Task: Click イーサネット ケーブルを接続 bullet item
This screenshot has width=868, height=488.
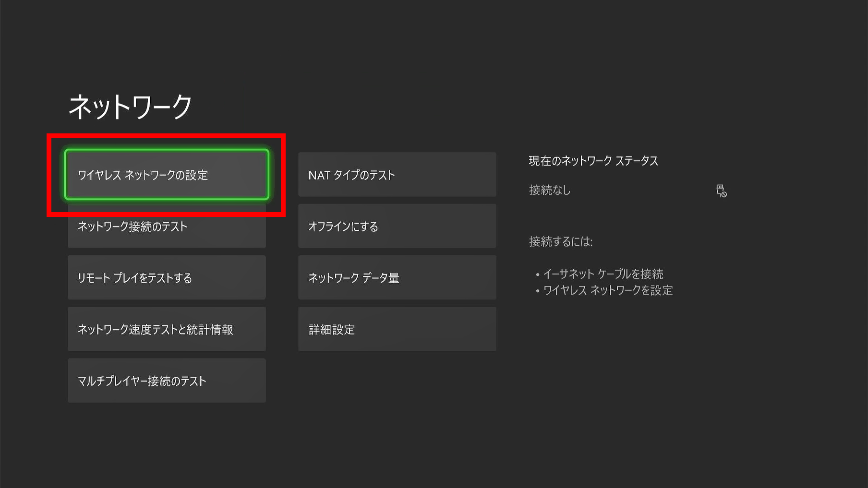Action: pyautogui.click(x=603, y=274)
